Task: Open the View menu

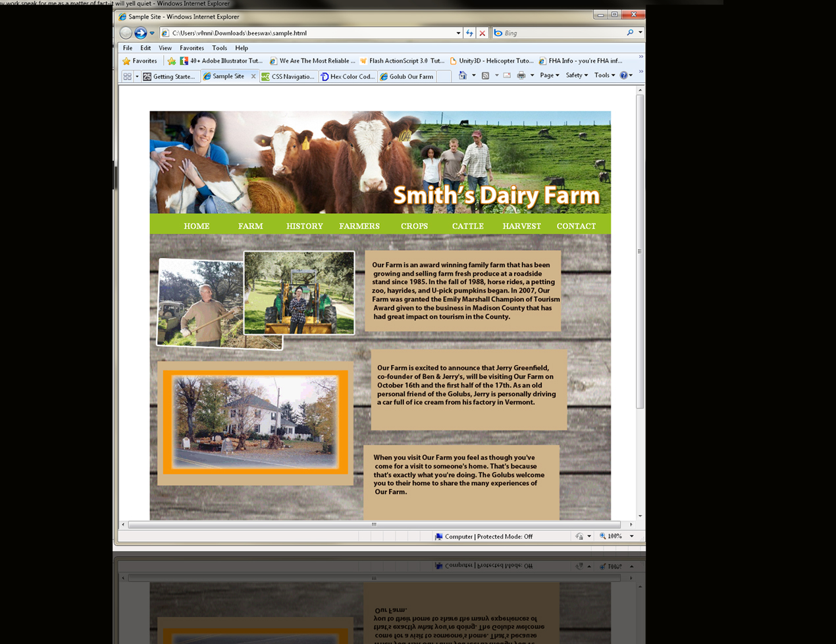Action: pyautogui.click(x=165, y=48)
